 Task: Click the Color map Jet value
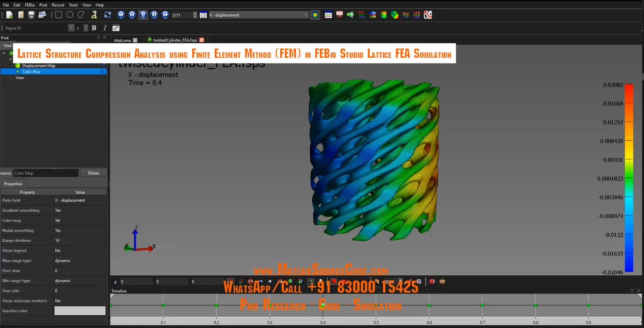(x=80, y=220)
